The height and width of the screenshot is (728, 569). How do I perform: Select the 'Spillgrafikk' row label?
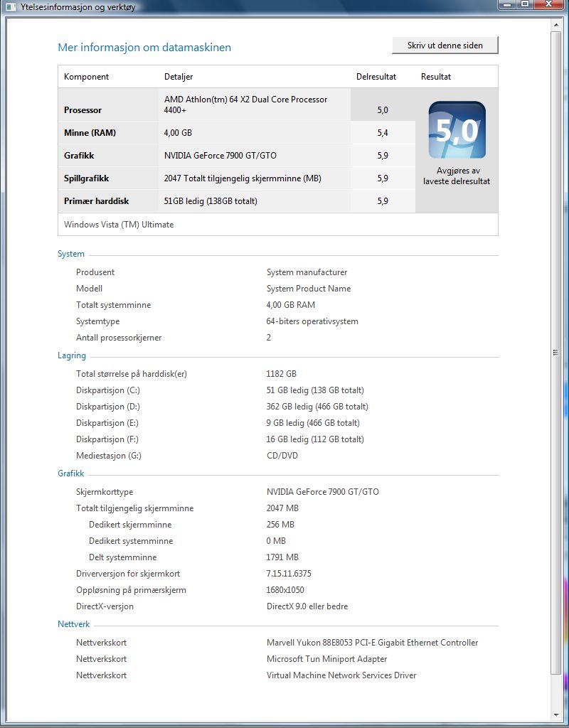(x=86, y=178)
